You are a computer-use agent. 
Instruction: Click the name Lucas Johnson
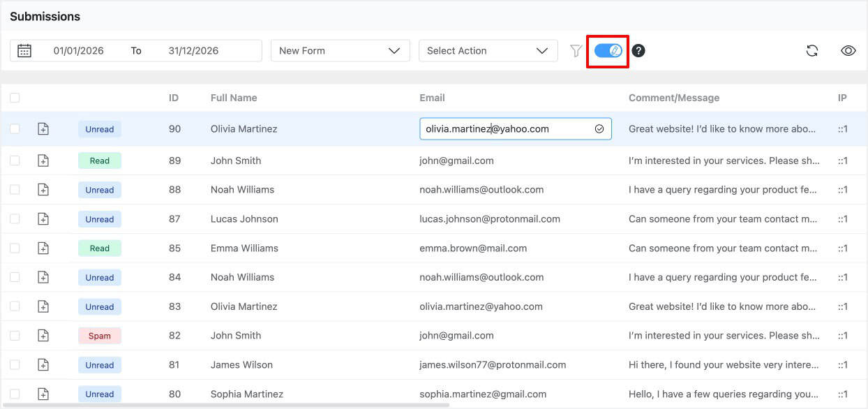(244, 219)
